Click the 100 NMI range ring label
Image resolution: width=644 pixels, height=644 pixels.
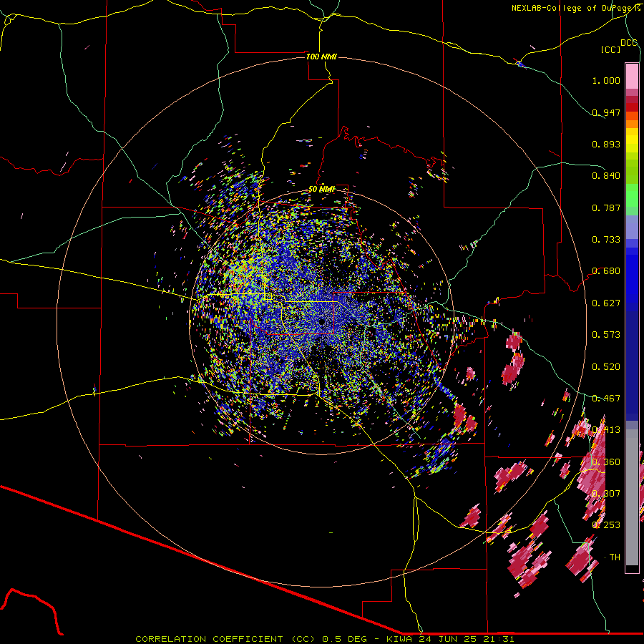pos(321,57)
